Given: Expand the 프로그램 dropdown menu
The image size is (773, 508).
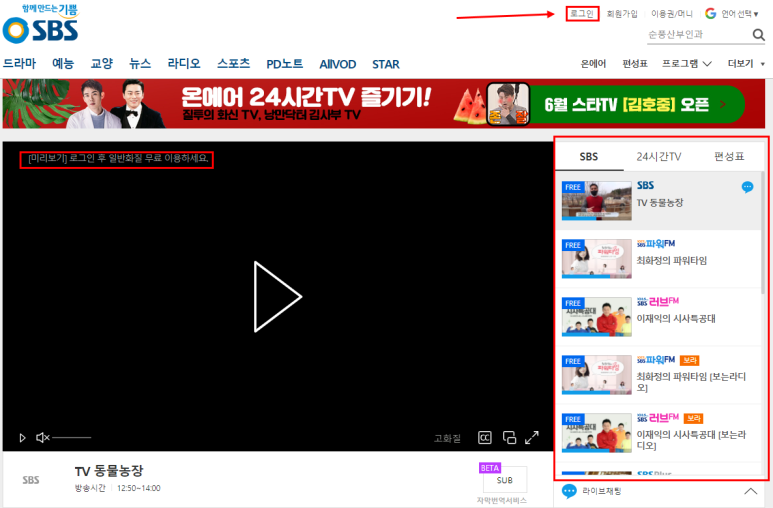Looking at the screenshot, I should [686, 64].
